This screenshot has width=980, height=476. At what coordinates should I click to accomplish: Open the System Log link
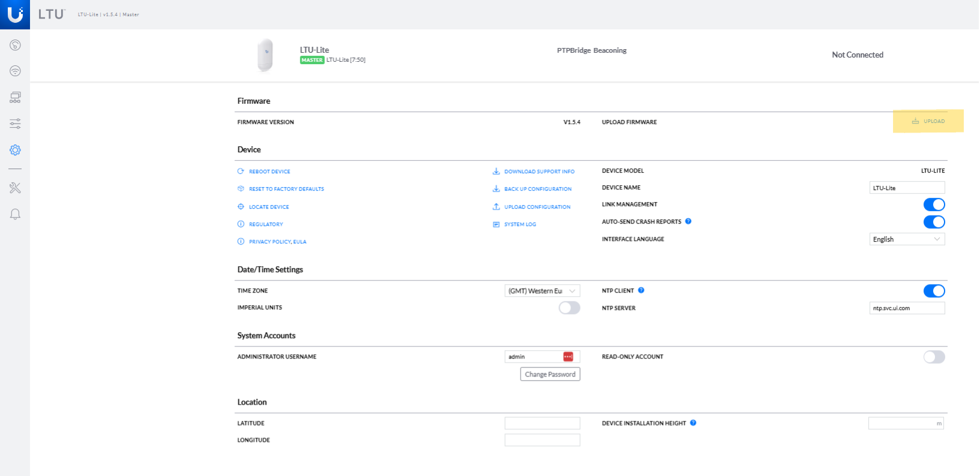520,224
